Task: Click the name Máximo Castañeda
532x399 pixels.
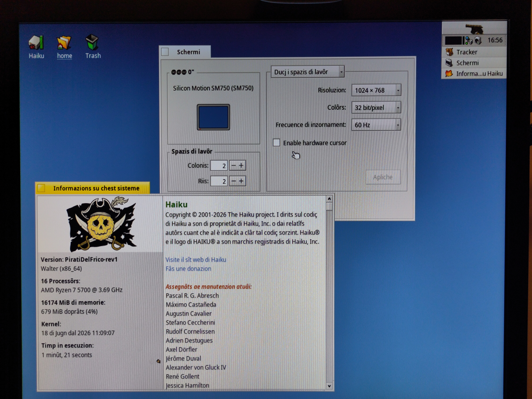Action: coord(191,305)
